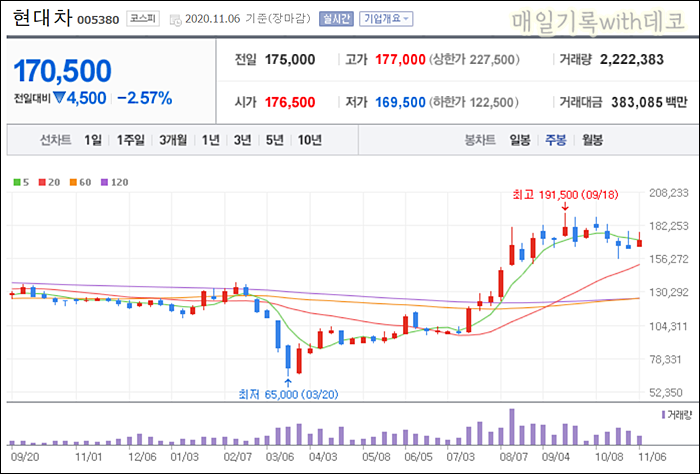Click the 09/20 date axis label
Image resolution: width=700 pixels, height=474 pixels.
pos(25,457)
